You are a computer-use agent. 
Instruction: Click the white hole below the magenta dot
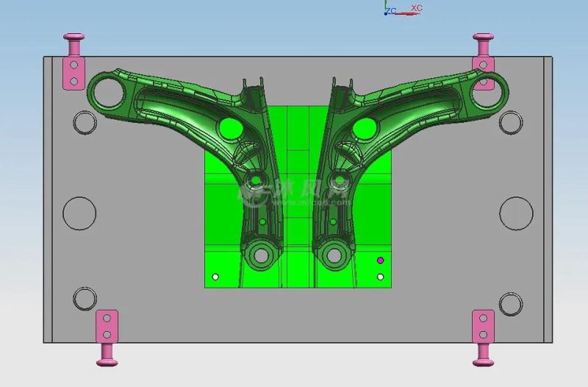(380, 277)
